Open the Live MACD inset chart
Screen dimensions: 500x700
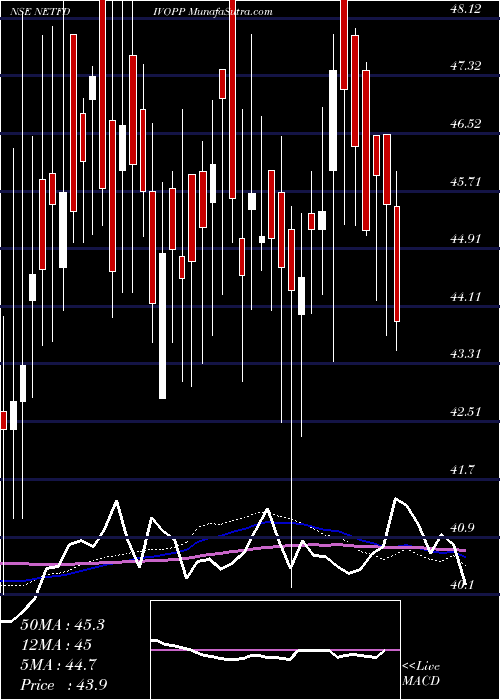pyautogui.click(x=275, y=650)
